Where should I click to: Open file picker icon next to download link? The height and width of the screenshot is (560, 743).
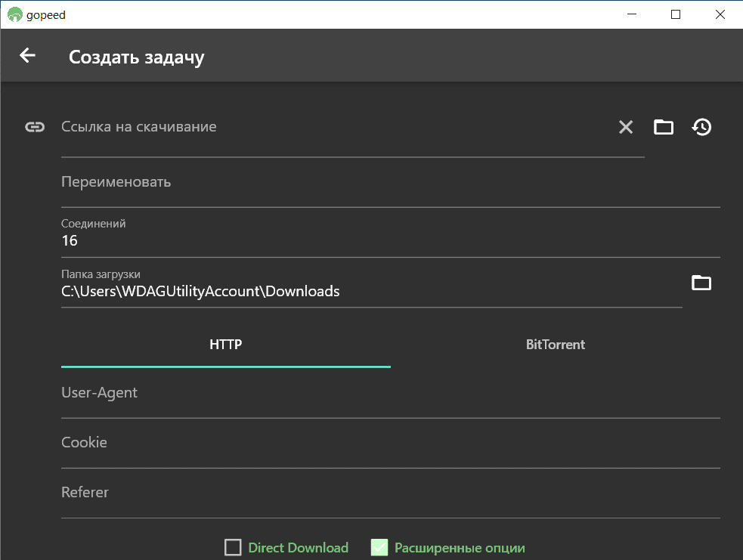pos(664,127)
